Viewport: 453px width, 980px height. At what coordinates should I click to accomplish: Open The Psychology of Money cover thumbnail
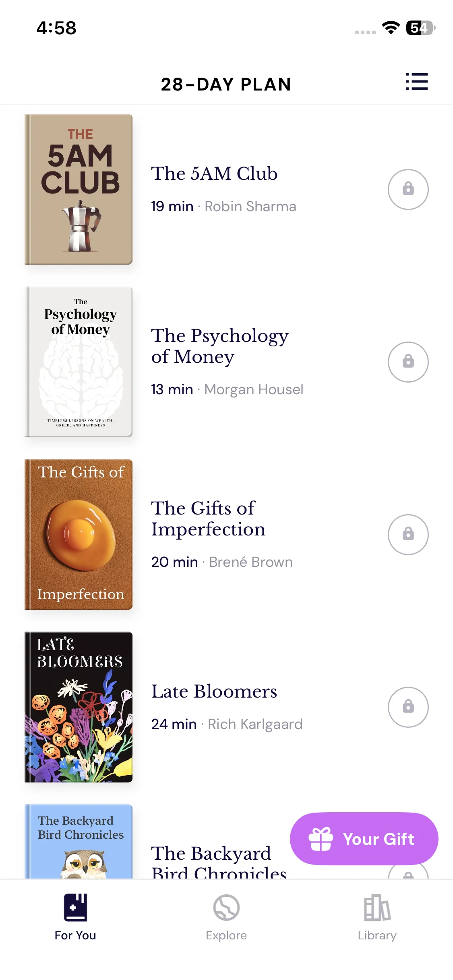[79, 362]
